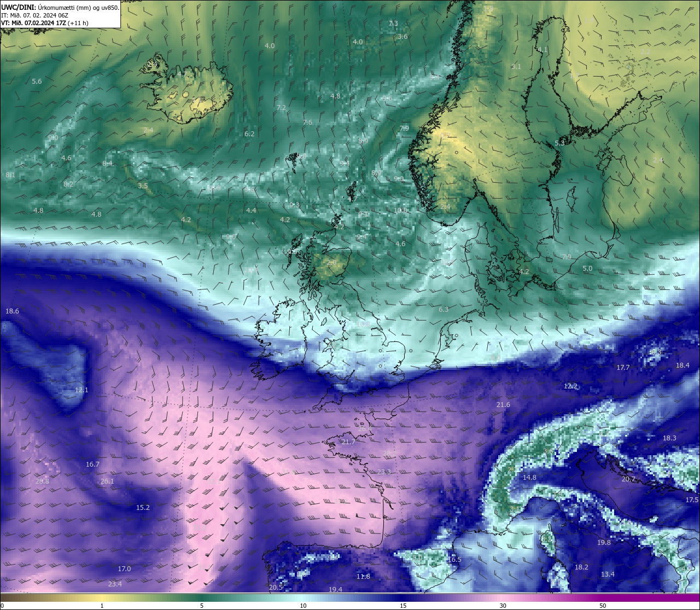Screen dimensions: 700x610
Task: Click the value 18.3 on the map
Action: pyautogui.click(x=669, y=438)
